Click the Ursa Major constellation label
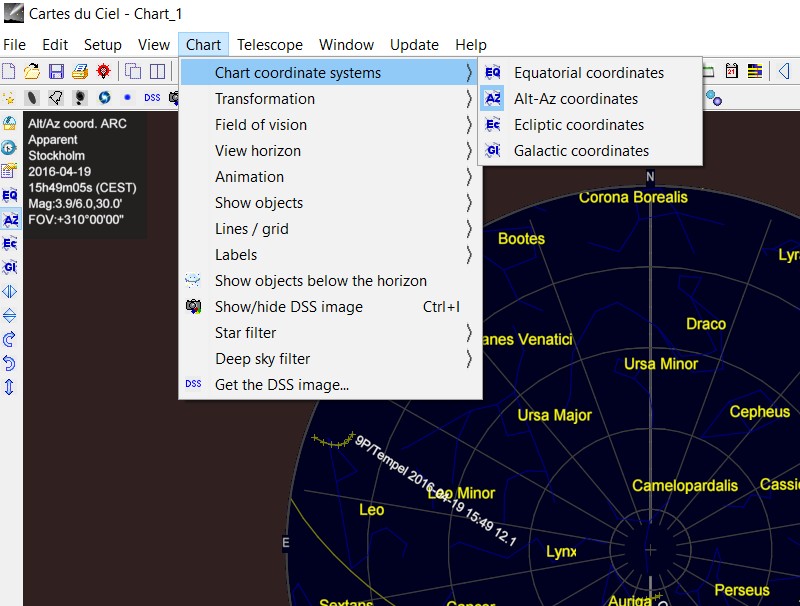This screenshot has height=606, width=800. [x=555, y=415]
